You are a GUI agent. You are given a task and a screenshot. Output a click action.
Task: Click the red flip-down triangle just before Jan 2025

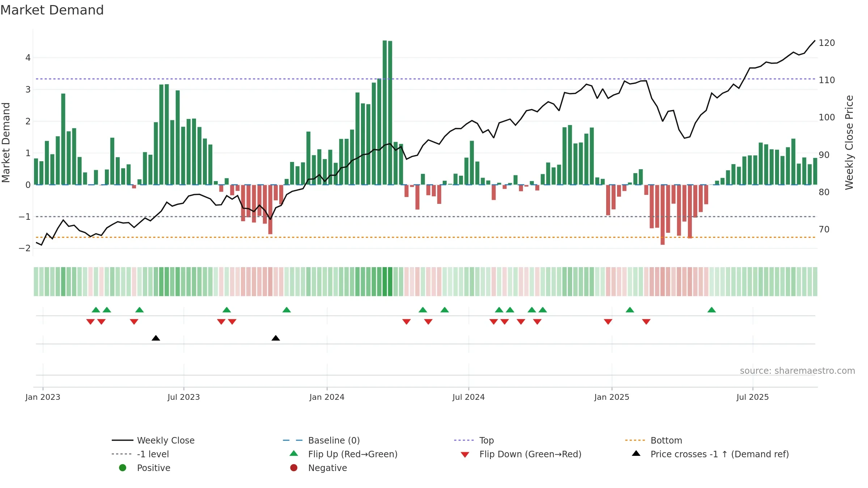point(608,322)
